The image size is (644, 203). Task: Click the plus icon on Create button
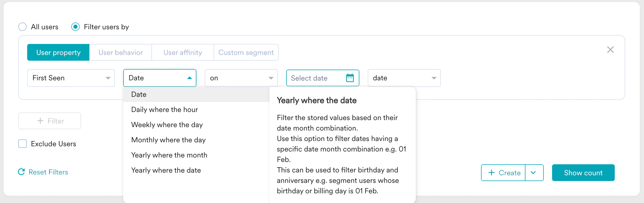click(x=491, y=173)
